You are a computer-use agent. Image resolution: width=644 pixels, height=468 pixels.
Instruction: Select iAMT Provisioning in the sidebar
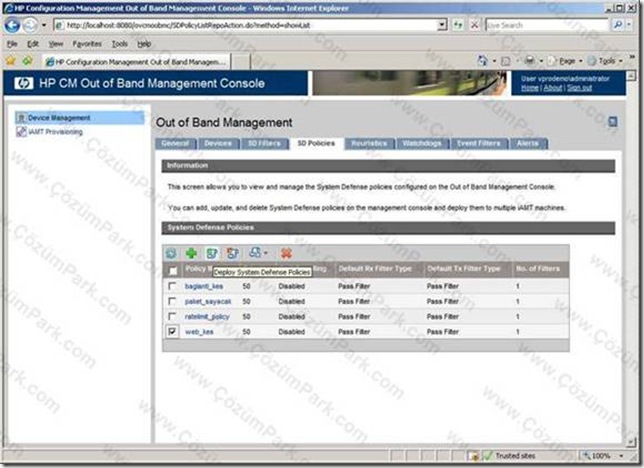(55, 131)
